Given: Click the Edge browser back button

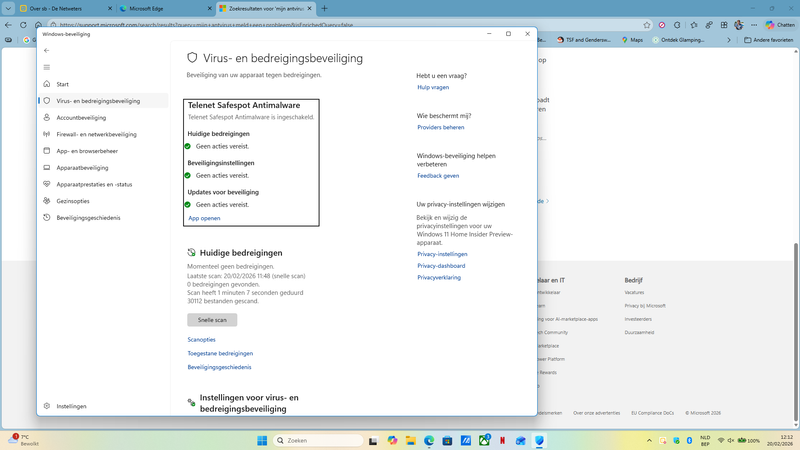Looking at the screenshot, I should point(8,24).
